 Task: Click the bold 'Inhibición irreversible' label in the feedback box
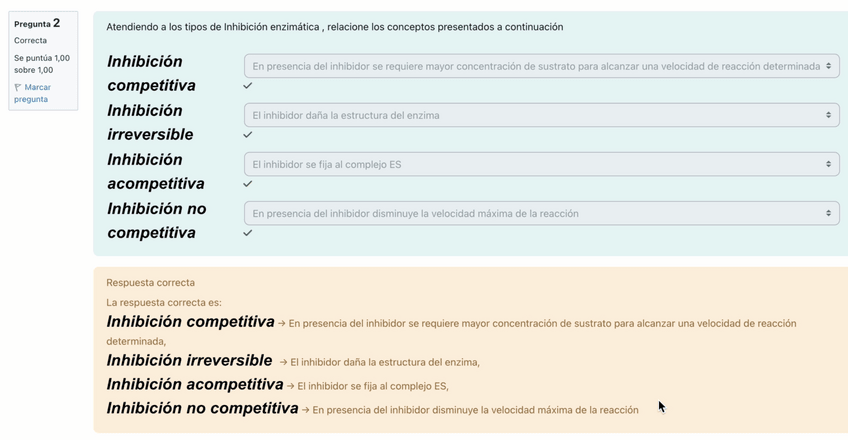click(x=189, y=360)
